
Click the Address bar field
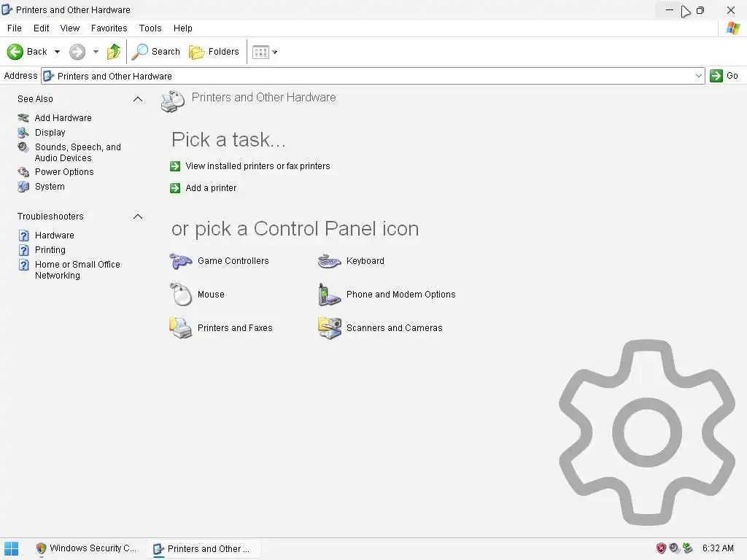(x=373, y=76)
